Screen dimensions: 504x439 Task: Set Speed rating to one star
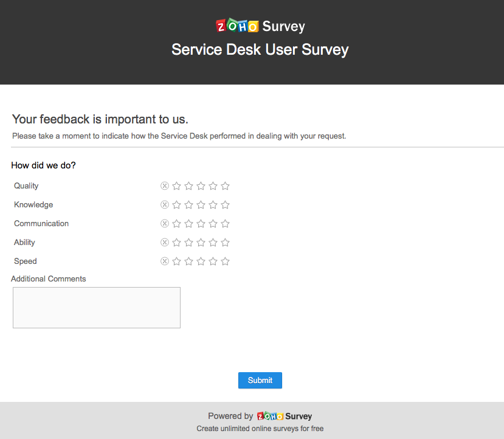point(176,261)
